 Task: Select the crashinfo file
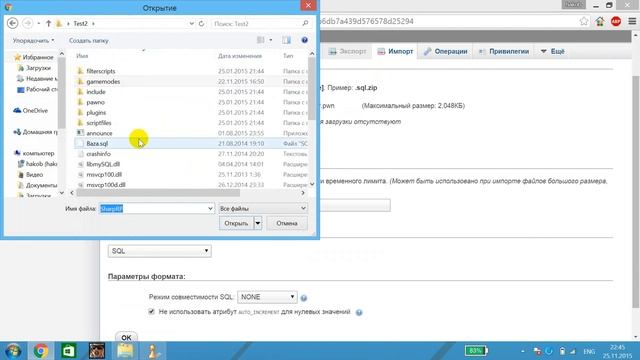click(x=98, y=154)
